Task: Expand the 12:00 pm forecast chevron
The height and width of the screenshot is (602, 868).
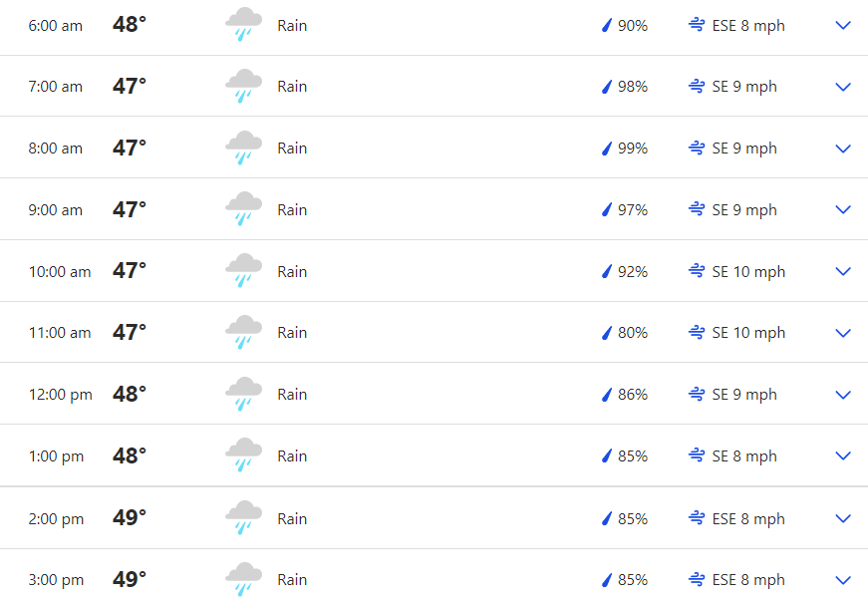Action: [x=842, y=395]
